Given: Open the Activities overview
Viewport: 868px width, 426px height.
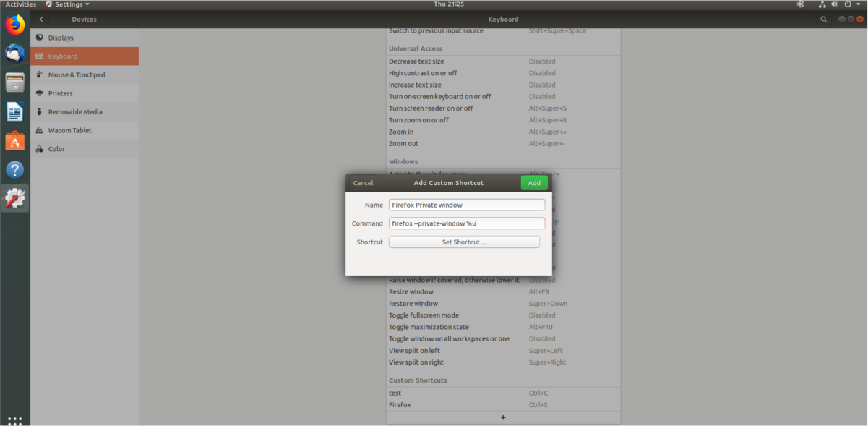Looking at the screenshot, I should (20, 4).
